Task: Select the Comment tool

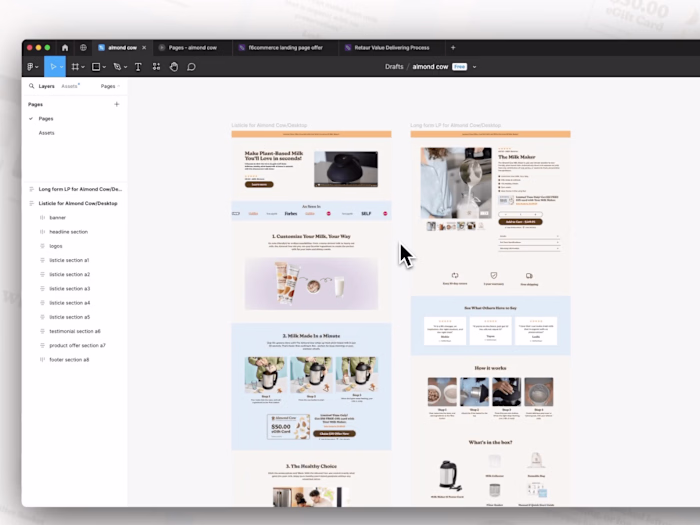Action: pyautogui.click(x=191, y=67)
